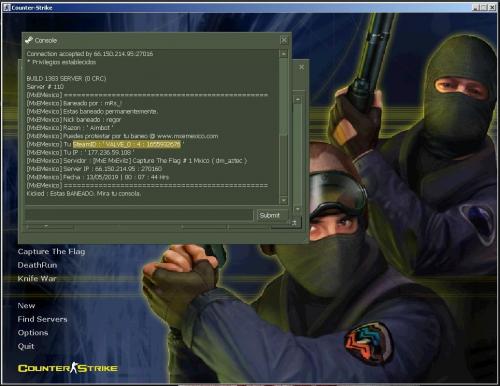Click the console scrollbar up arrow

pos(284,54)
